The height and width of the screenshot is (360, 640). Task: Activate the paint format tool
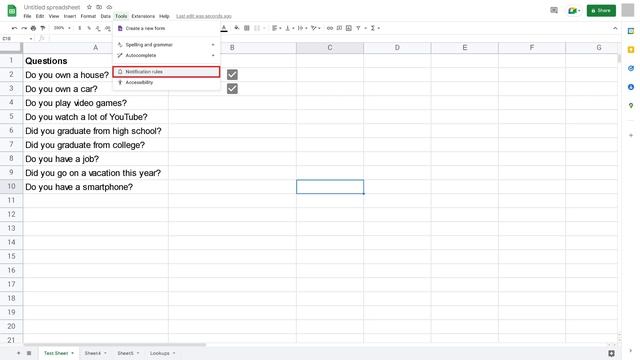[43, 28]
